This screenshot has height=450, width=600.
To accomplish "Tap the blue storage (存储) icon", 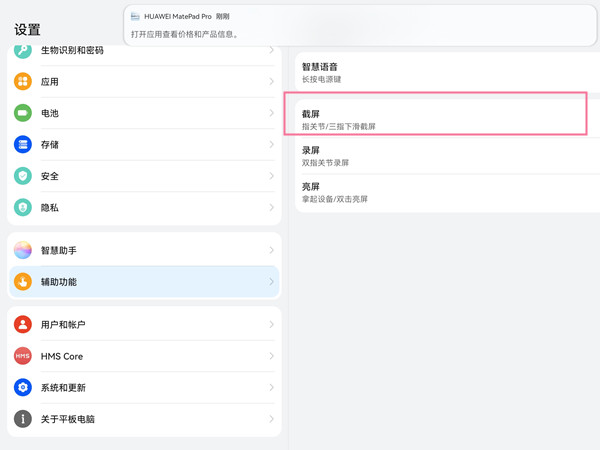I will click(x=23, y=145).
